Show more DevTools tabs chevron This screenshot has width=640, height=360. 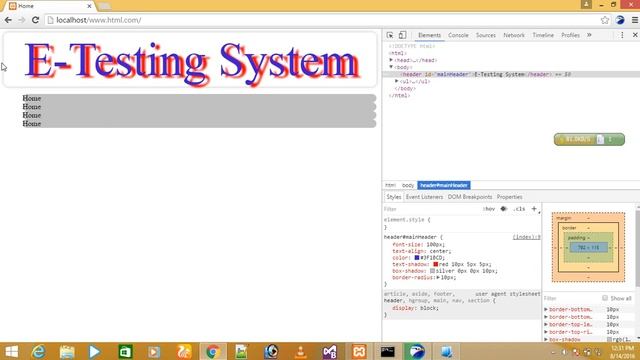[589, 35]
